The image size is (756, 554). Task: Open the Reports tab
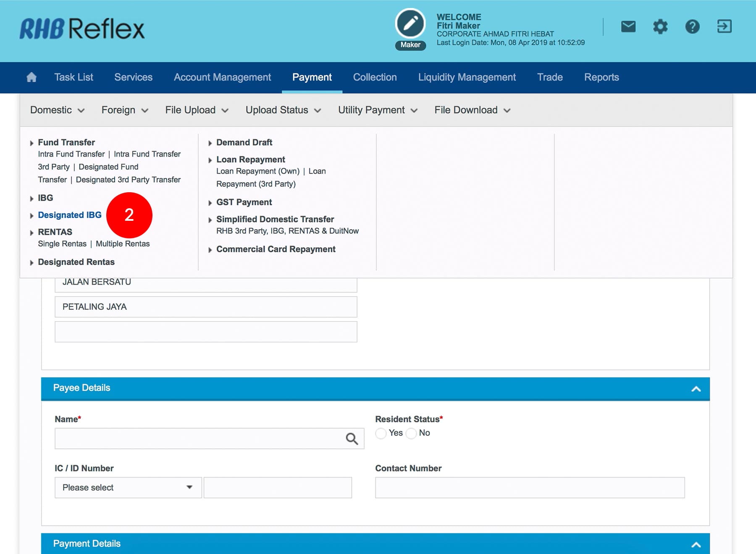point(601,77)
